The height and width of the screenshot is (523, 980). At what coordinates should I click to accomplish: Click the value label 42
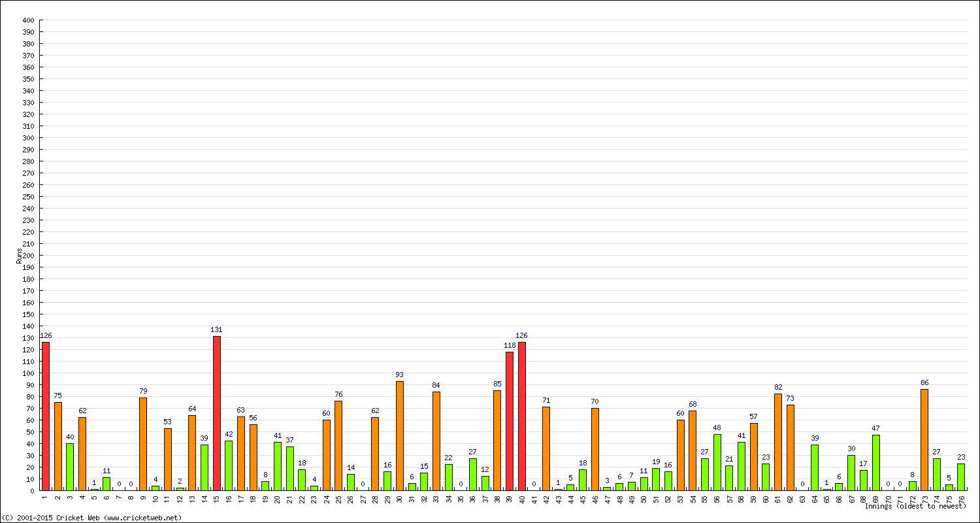pos(229,433)
